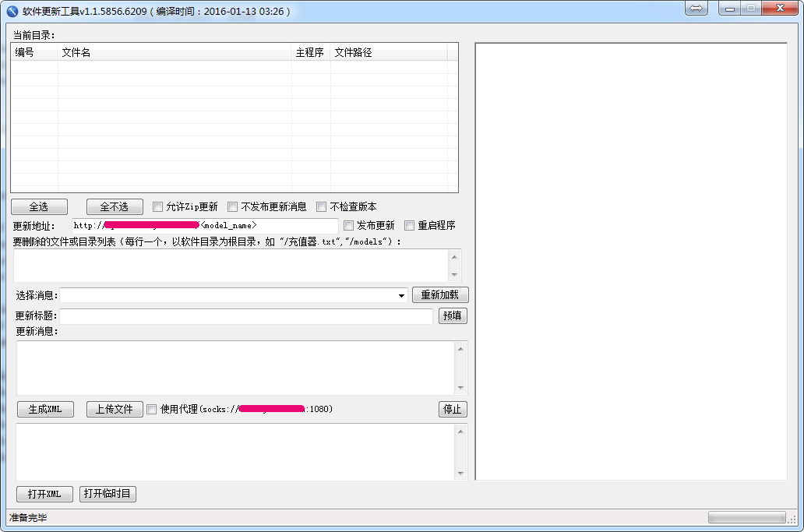Viewport: 804px width, 532px height.
Task: Click the 停止 button
Action: pos(453,409)
